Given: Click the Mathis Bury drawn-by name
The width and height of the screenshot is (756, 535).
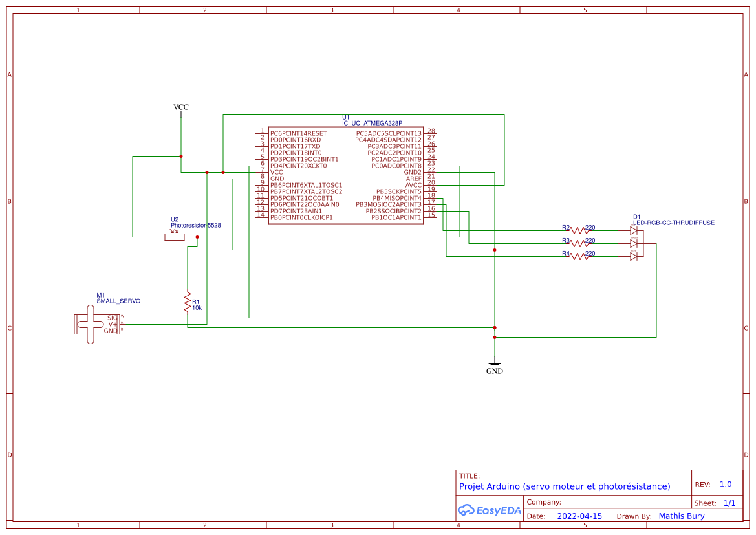Looking at the screenshot, I should point(681,516).
